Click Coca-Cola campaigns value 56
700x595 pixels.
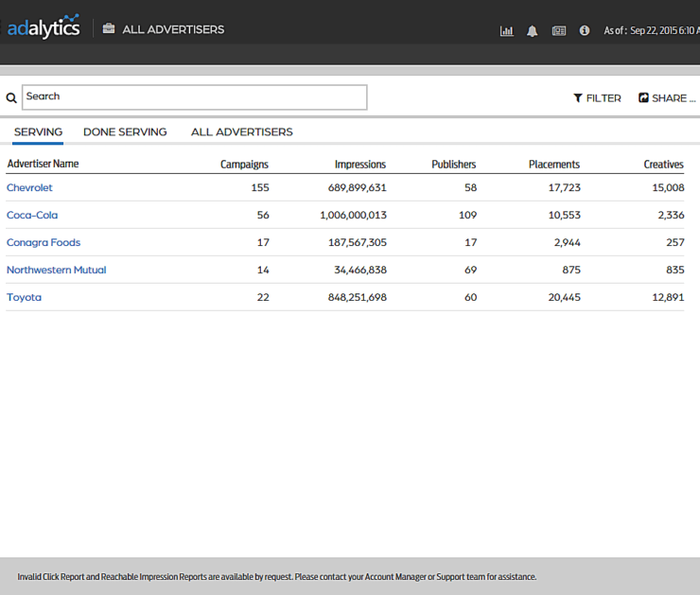tap(263, 215)
